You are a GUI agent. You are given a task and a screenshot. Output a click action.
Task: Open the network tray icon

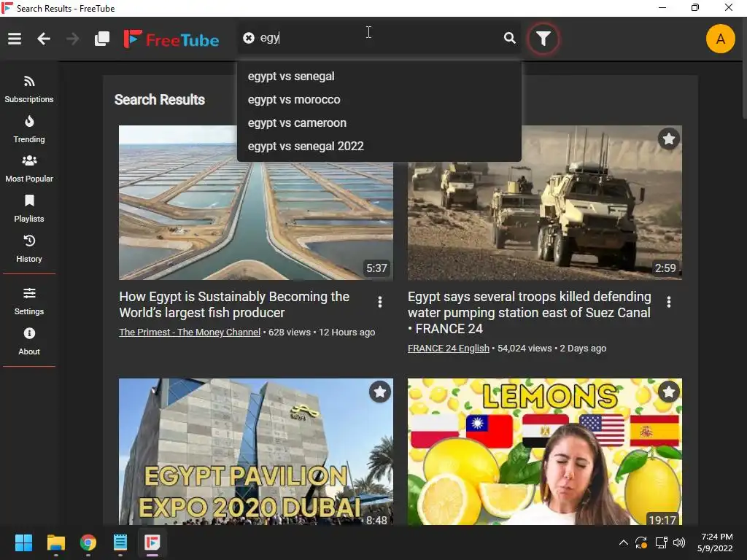661,542
